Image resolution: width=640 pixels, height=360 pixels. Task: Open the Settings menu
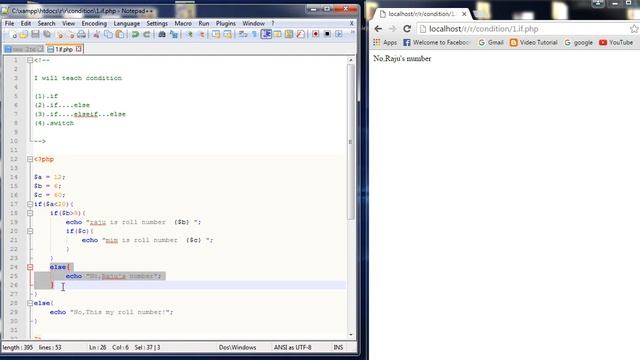(157, 24)
